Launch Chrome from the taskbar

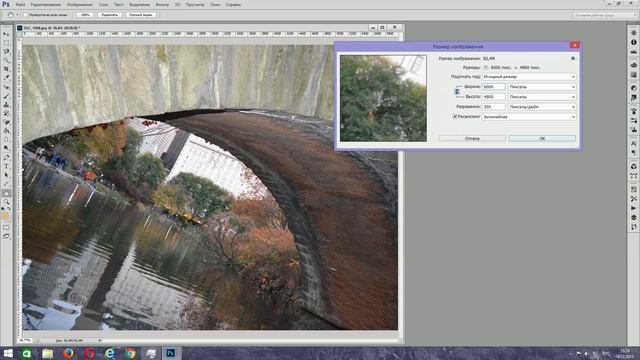(130, 353)
